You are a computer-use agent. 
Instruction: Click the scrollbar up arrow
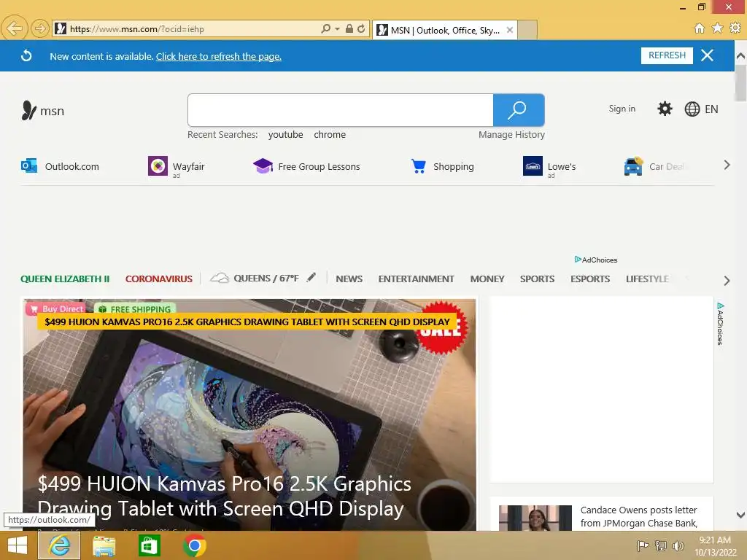point(741,55)
